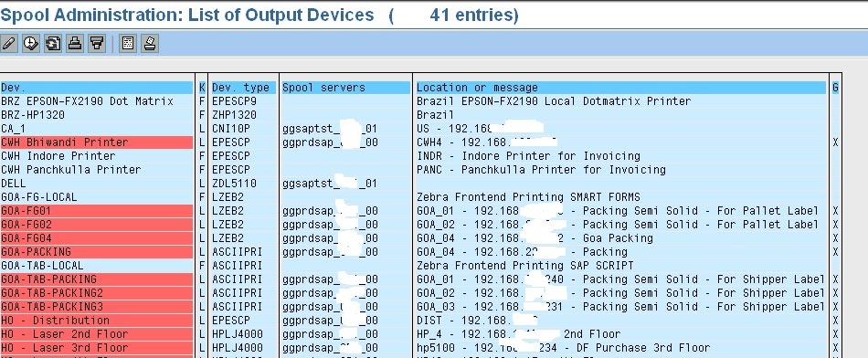Select the GOA-TAB-LOCAL device
Screen dimensions: 868x358
point(42,266)
